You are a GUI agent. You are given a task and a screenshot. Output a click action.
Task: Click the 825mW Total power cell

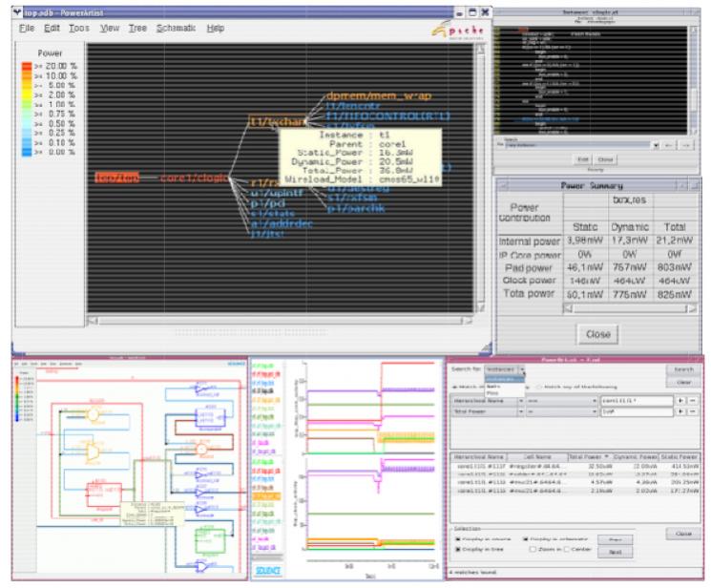pyautogui.click(x=675, y=294)
